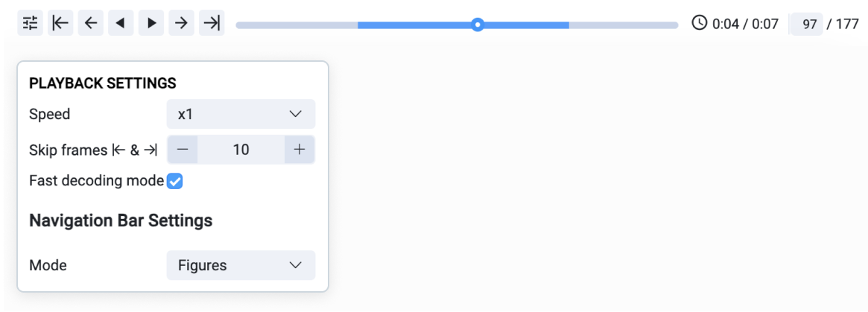This screenshot has width=868, height=312.
Task: Jump back multiple frames with skip-backward icon
Action: [x=60, y=23]
